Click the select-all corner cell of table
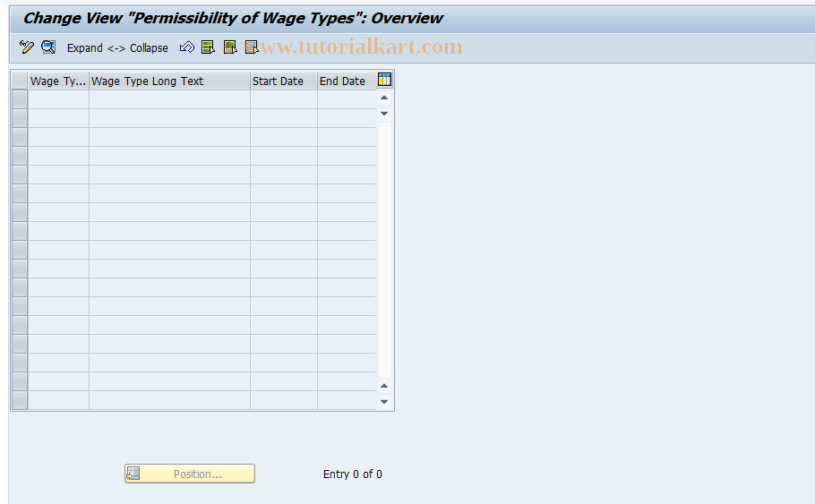 [x=20, y=81]
